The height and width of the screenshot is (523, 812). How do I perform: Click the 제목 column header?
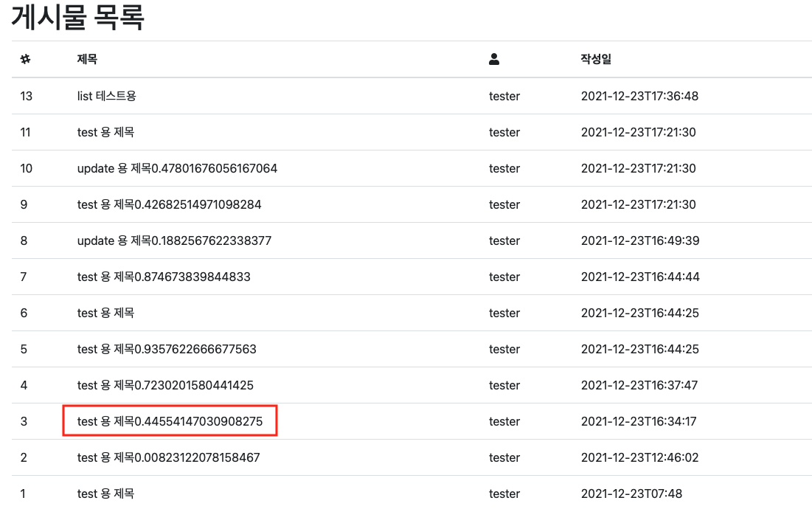(87, 59)
